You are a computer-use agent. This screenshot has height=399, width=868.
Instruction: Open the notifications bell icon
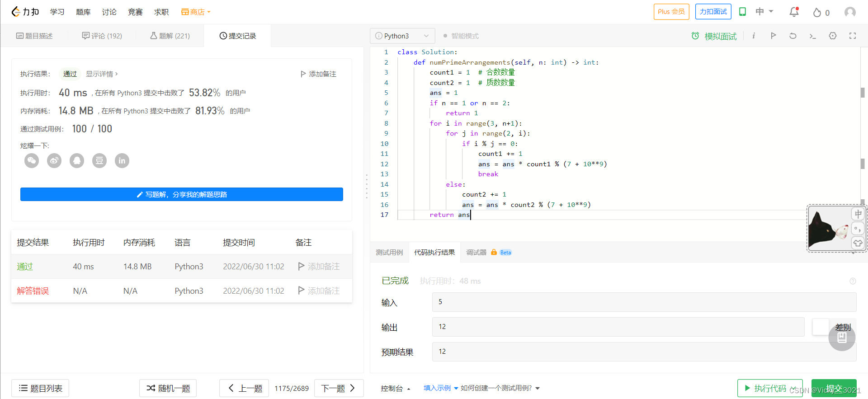point(794,12)
